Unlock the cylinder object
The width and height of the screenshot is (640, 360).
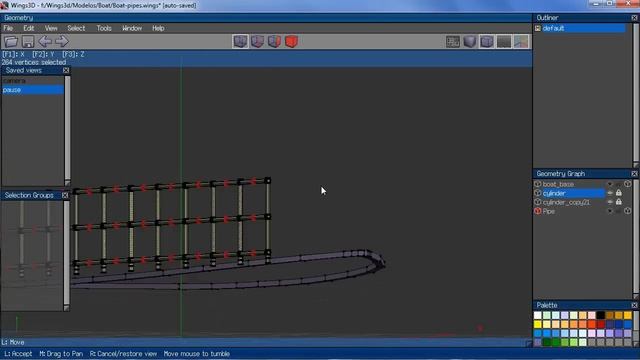click(x=619, y=193)
